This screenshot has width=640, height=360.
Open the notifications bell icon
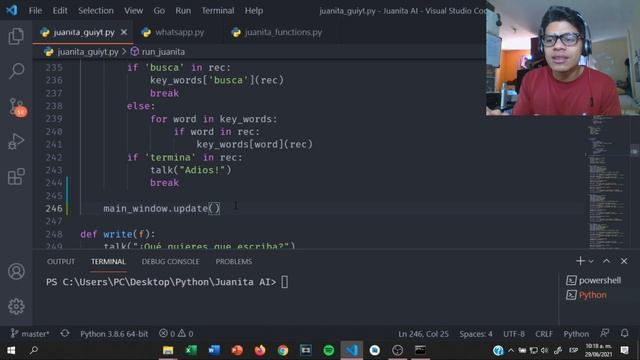coord(624,333)
